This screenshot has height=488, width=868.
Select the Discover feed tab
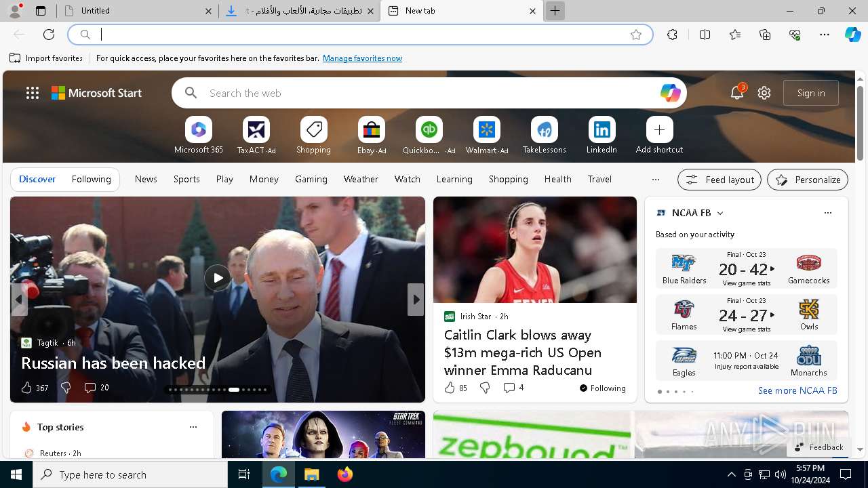(x=37, y=179)
